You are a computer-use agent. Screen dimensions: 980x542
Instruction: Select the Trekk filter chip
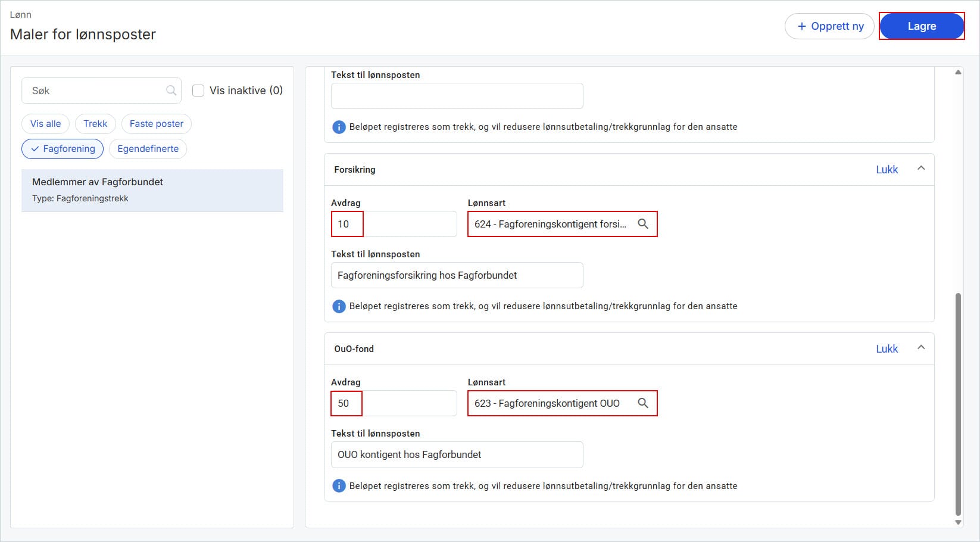point(95,124)
